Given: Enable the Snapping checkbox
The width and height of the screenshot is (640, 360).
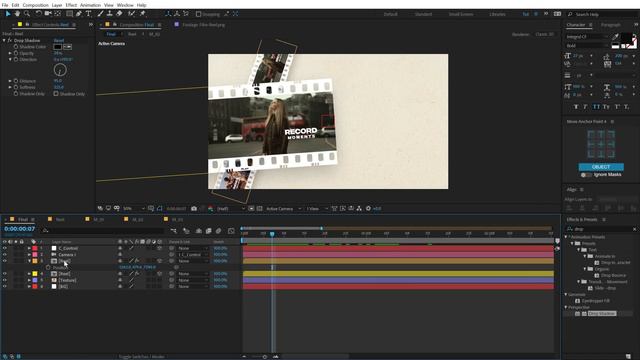Looking at the screenshot, I should coord(198,14).
